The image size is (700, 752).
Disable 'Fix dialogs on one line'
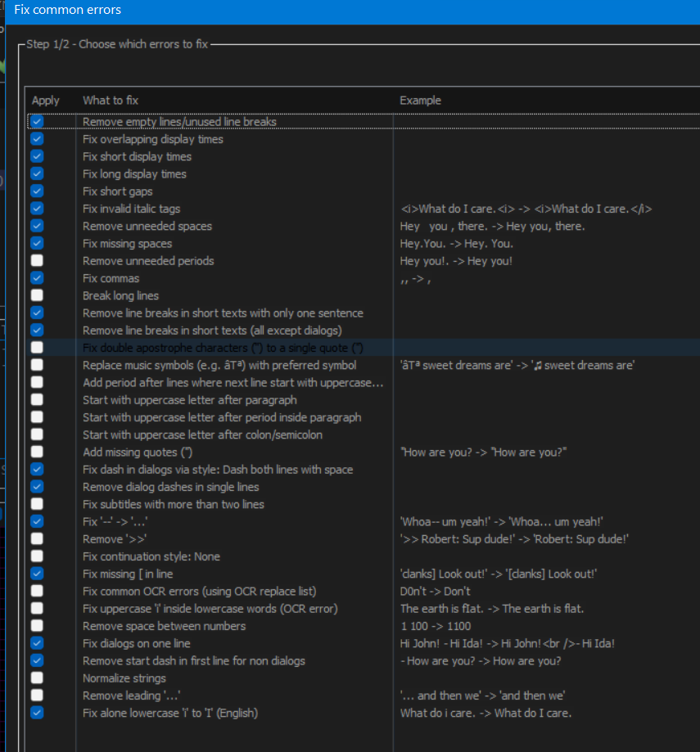[36, 643]
